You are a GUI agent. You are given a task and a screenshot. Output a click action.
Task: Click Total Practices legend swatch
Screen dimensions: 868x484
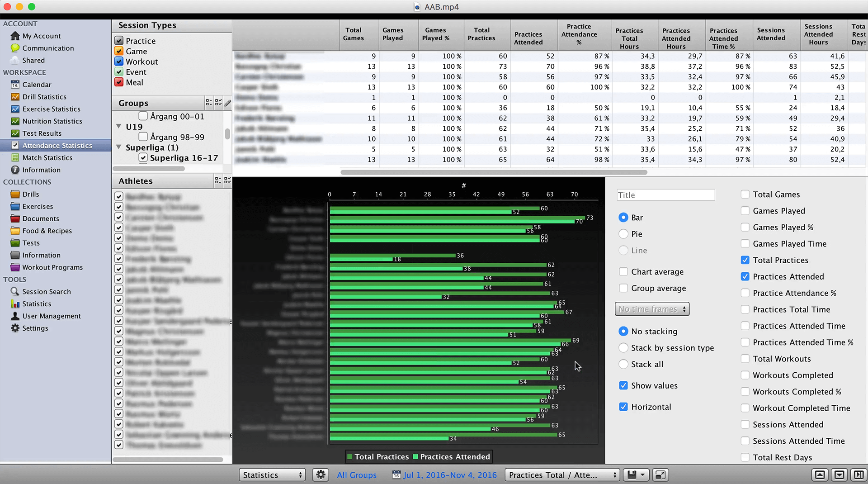point(349,457)
